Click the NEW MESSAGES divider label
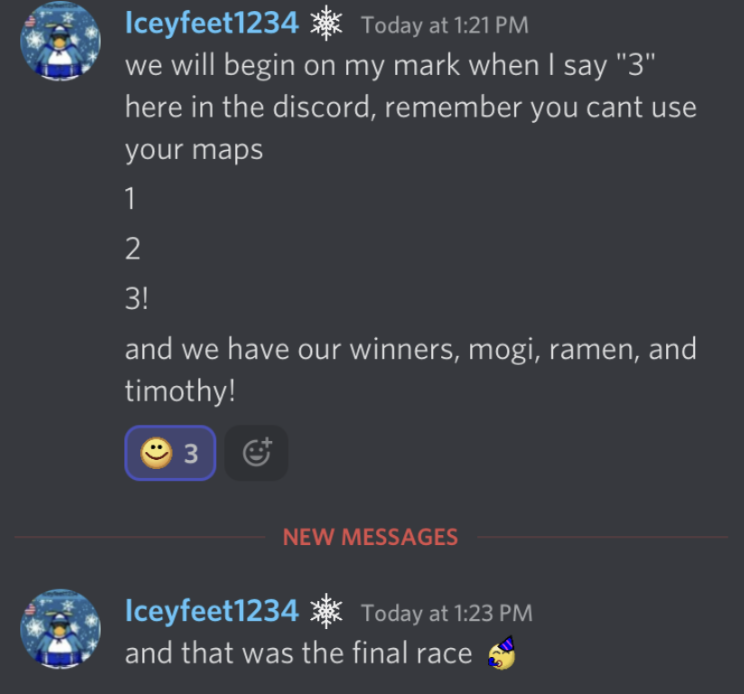The height and width of the screenshot is (694, 744). [x=370, y=537]
